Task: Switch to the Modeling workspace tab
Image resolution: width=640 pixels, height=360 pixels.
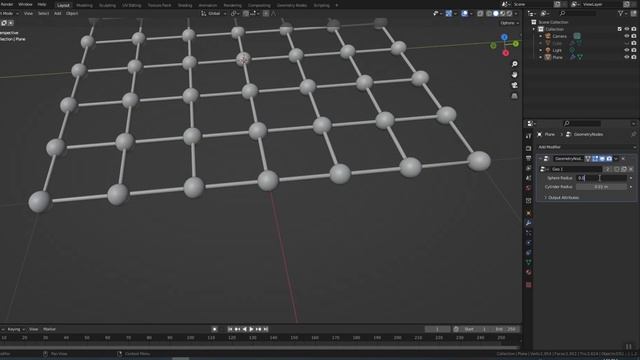Action: click(x=84, y=5)
